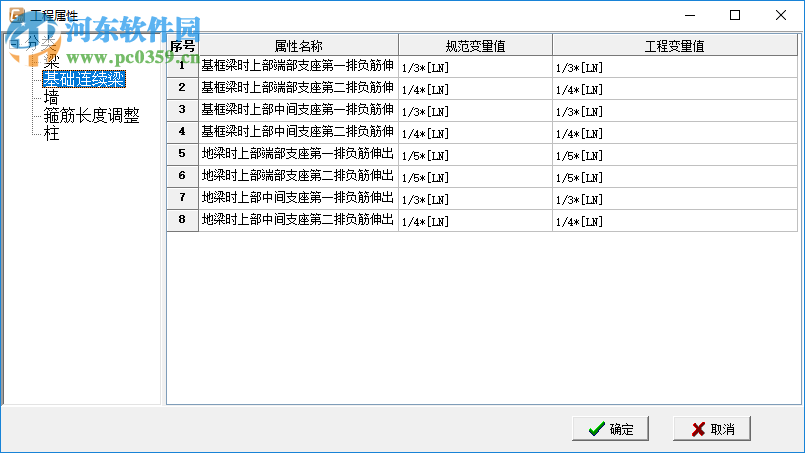Click the 取消 cancel button

click(712, 429)
